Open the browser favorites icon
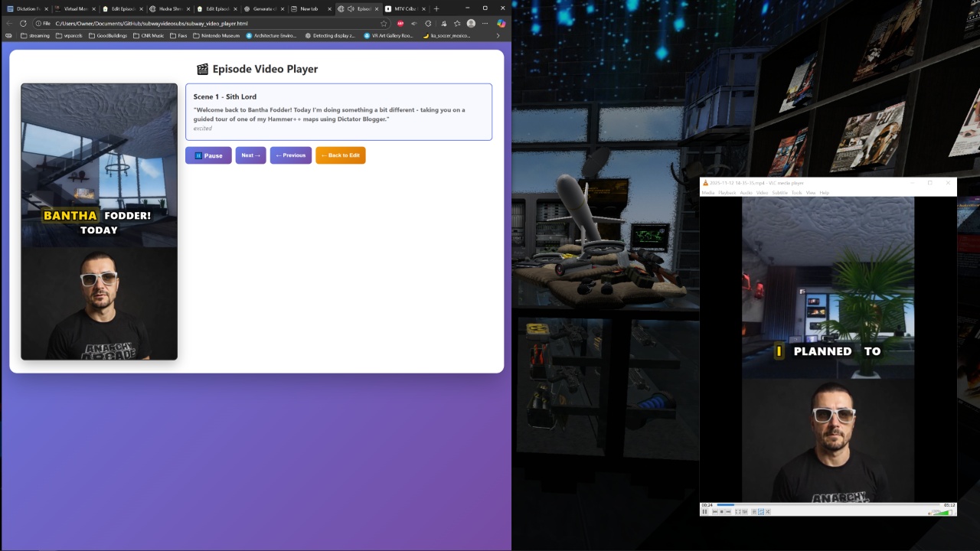Image resolution: width=980 pixels, height=551 pixels. click(x=457, y=24)
